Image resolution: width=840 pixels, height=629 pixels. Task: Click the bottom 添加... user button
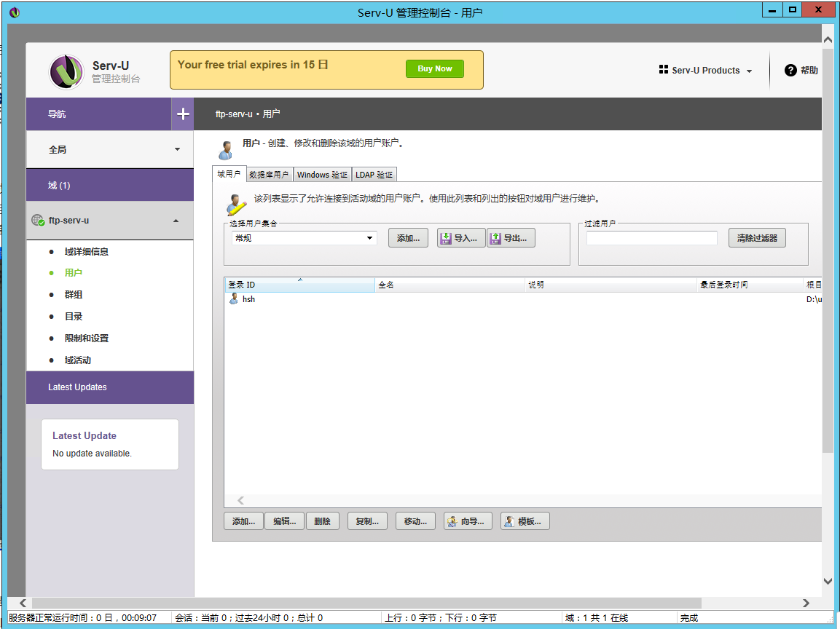pyautogui.click(x=244, y=521)
